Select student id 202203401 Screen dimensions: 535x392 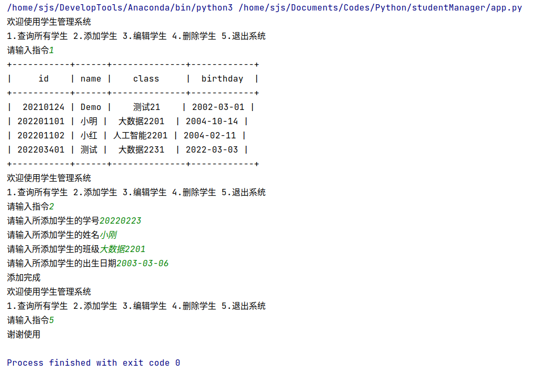tap(41, 150)
